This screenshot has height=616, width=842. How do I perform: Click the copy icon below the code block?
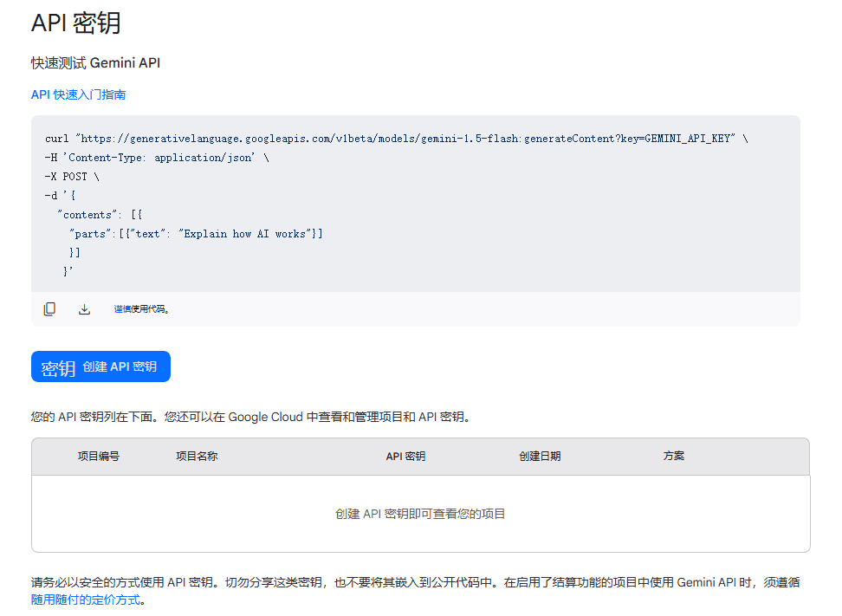[x=49, y=308]
